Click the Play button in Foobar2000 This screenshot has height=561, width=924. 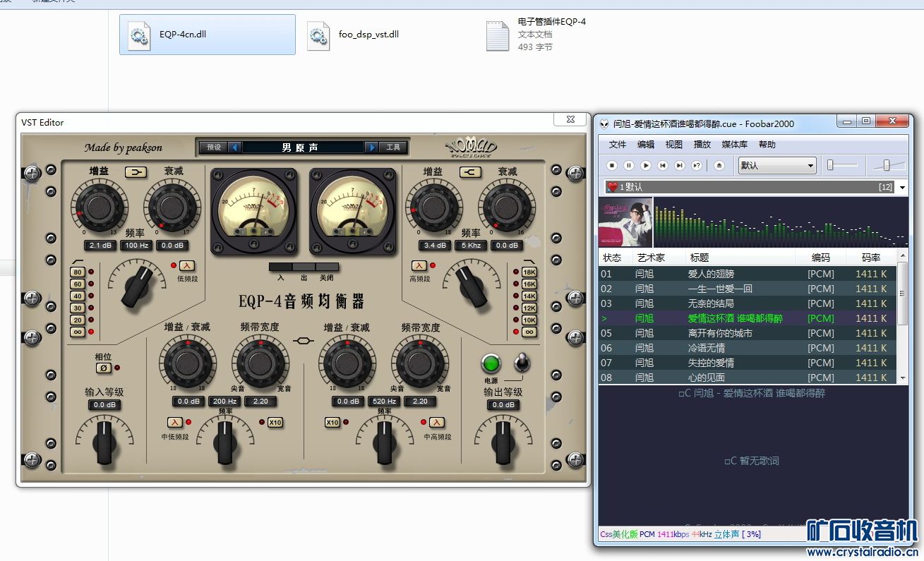click(x=646, y=166)
